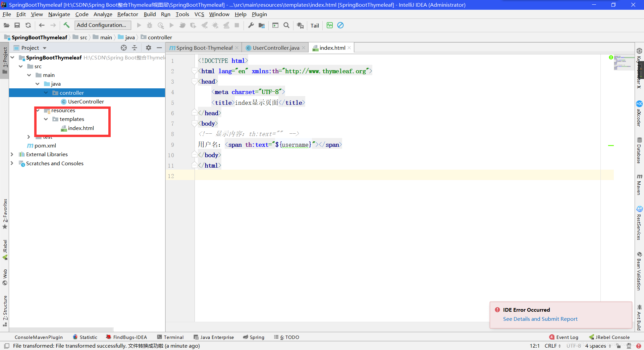Open Project Structure folder icon
Screen dimensions: 644x350
(x=262, y=25)
